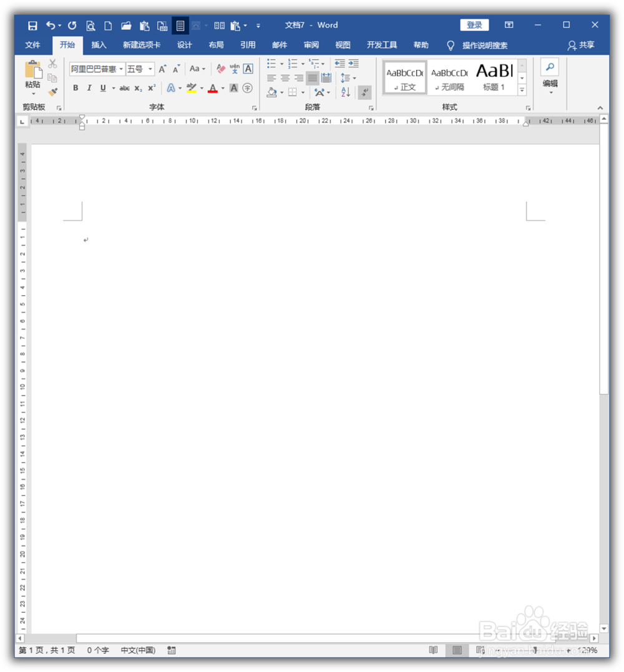Click the Distributed alignment icon
This screenshot has width=624, height=672.
[326, 78]
